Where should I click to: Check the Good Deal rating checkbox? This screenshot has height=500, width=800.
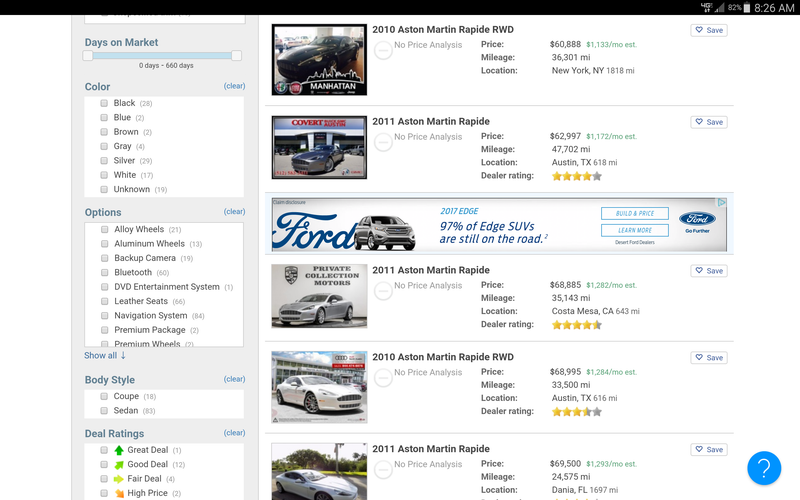coord(104,464)
